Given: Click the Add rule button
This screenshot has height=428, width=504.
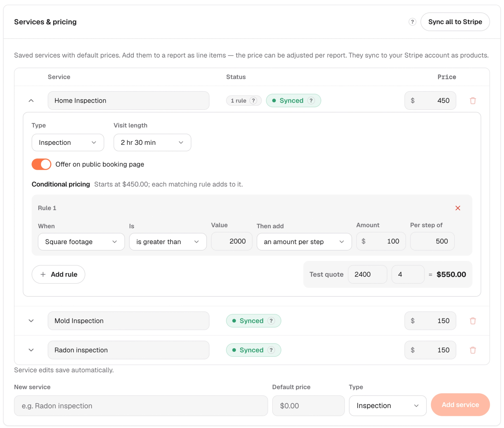Looking at the screenshot, I should [x=58, y=274].
